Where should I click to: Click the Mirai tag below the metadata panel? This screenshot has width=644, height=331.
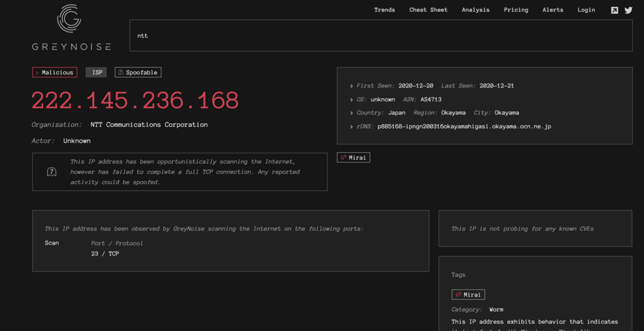(354, 157)
